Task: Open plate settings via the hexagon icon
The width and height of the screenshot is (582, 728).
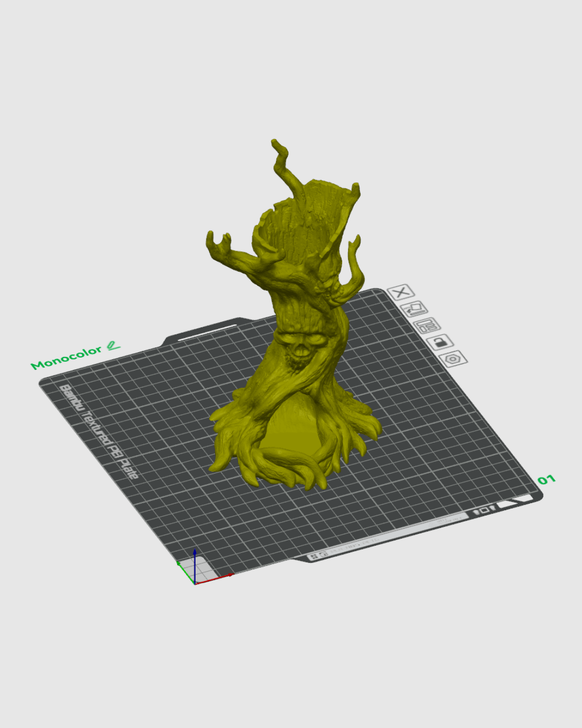Action: pos(453,359)
